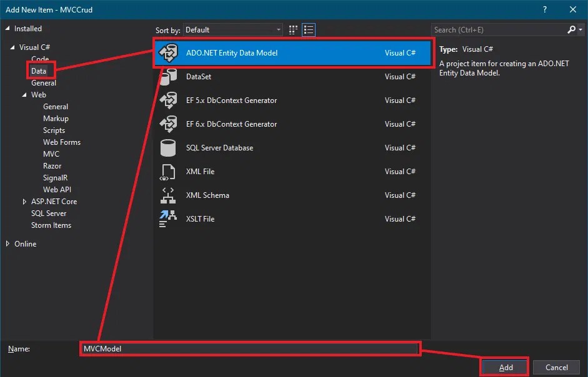
Task: Select the XML File template name
Action: (x=200, y=172)
